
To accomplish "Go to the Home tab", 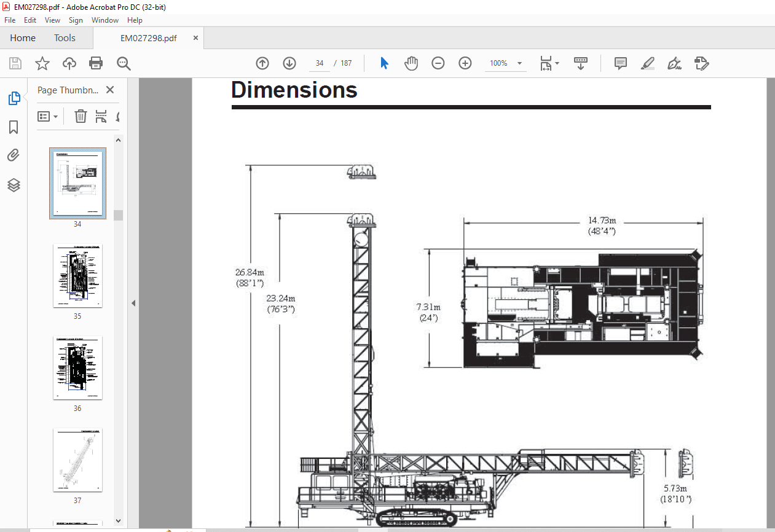I will point(23,38).
